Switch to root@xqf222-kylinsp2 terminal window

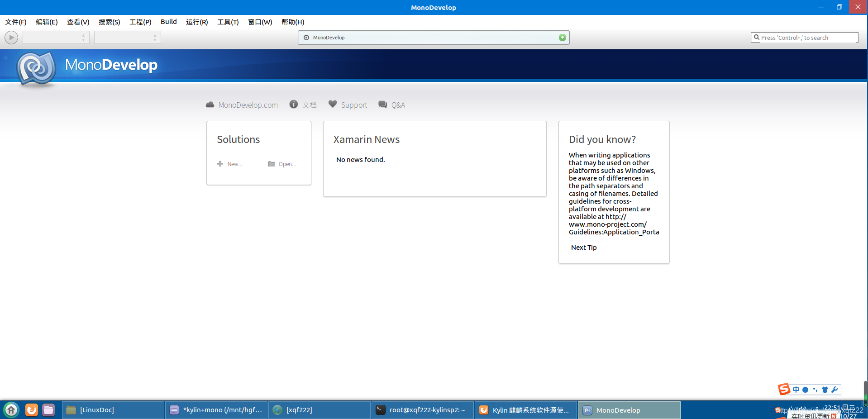click(x=423, y=410)
